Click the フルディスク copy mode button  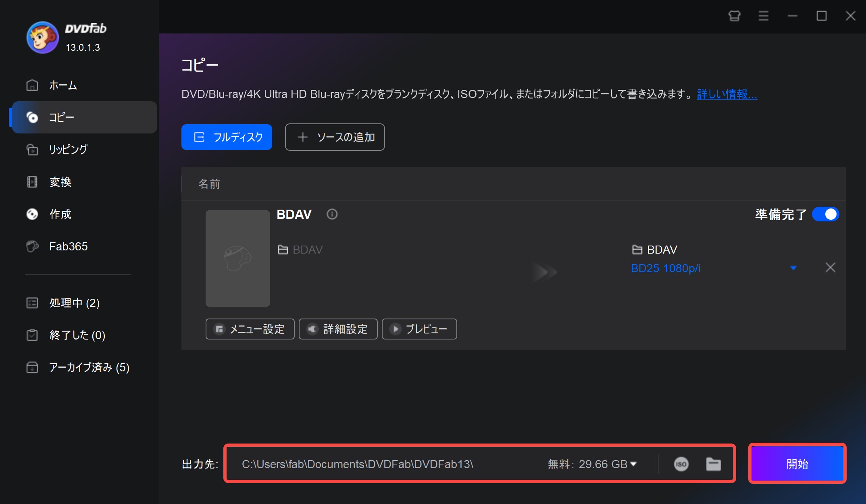(x=227, y=137)
